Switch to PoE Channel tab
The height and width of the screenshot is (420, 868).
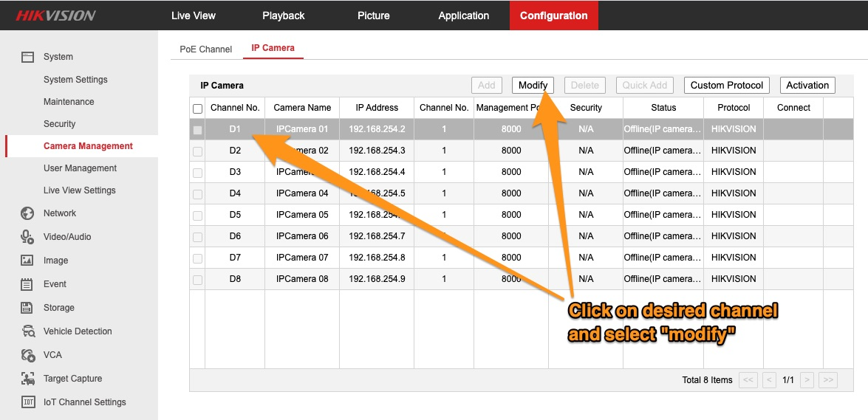click(x=205, y=49)
